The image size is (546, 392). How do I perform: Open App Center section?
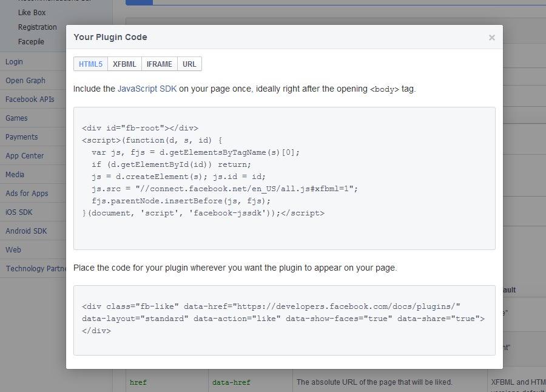coord(25,156)
